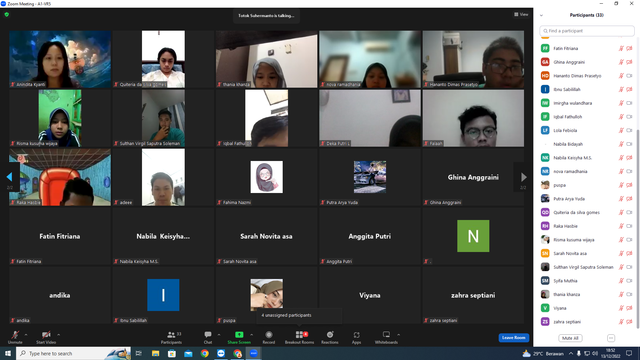
Task: Select Hananto Dimas Prasetyo video tile
Action: pyautogui.click(x=473, y=59)
